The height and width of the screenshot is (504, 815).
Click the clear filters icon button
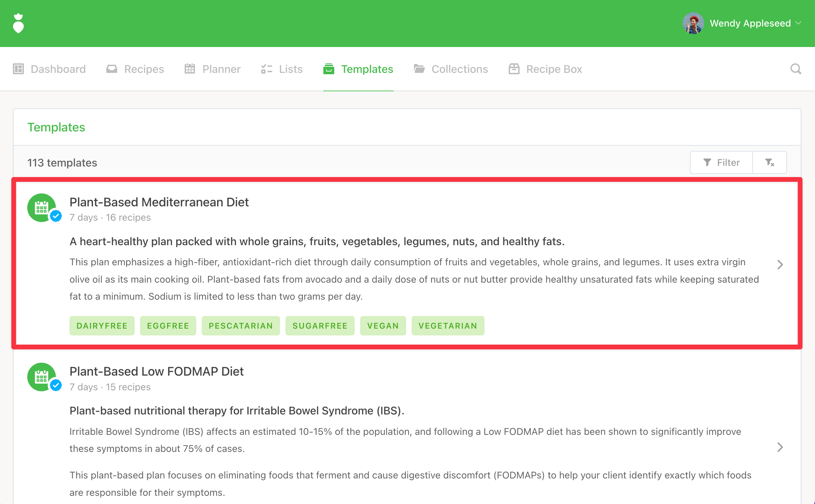coord(769,162)
